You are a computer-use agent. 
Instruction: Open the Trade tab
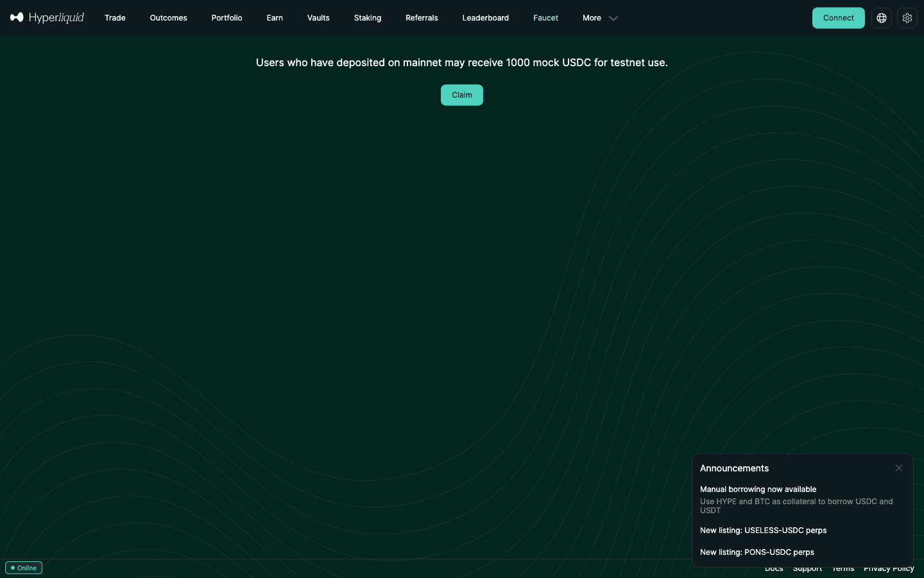115,18
